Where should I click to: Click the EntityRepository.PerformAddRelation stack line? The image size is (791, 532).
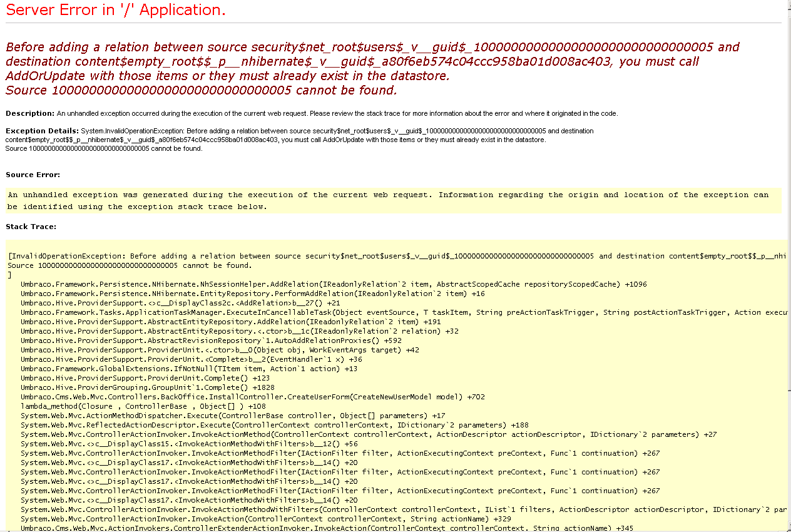252,294
